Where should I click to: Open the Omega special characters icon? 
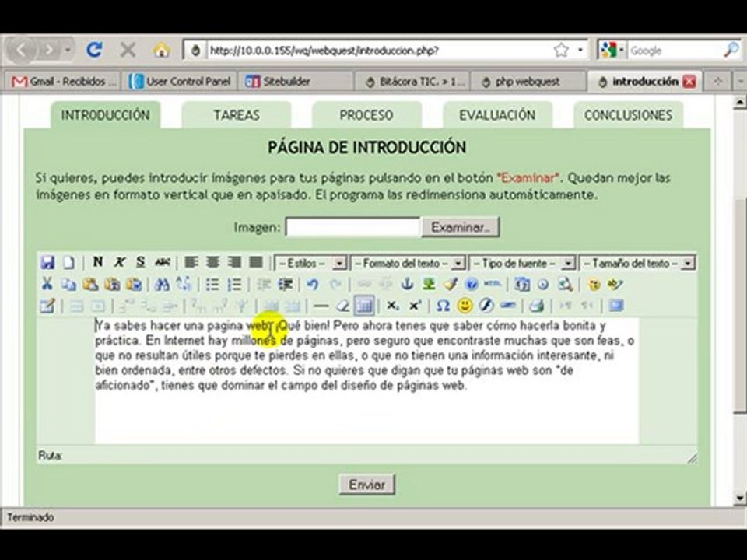443,306
